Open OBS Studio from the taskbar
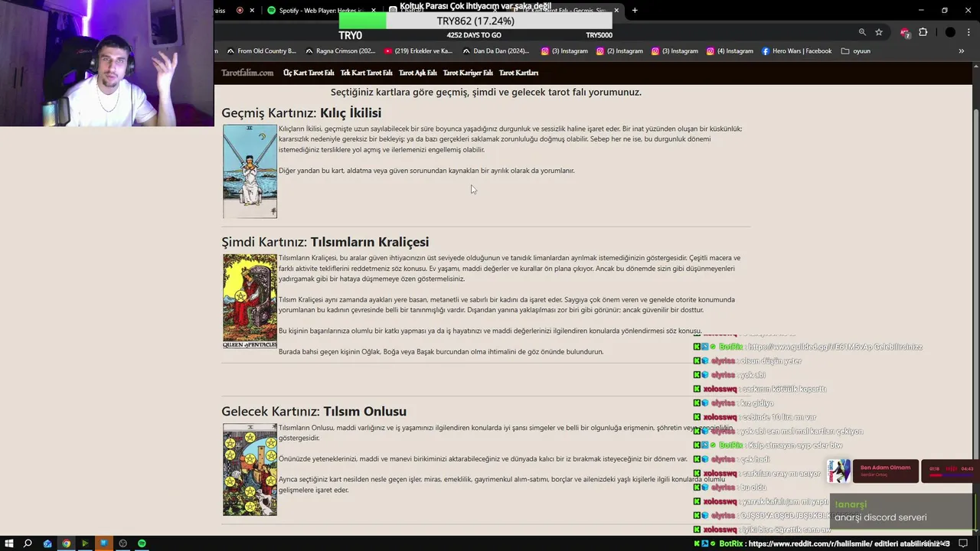 (x=122, y=543)
